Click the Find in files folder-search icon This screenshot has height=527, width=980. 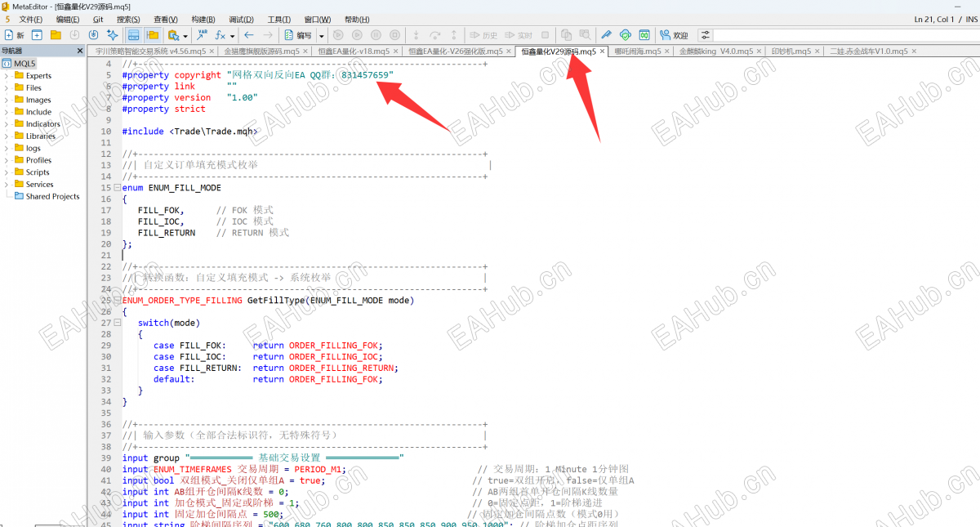pyautogui.click(x=173, y=35)
